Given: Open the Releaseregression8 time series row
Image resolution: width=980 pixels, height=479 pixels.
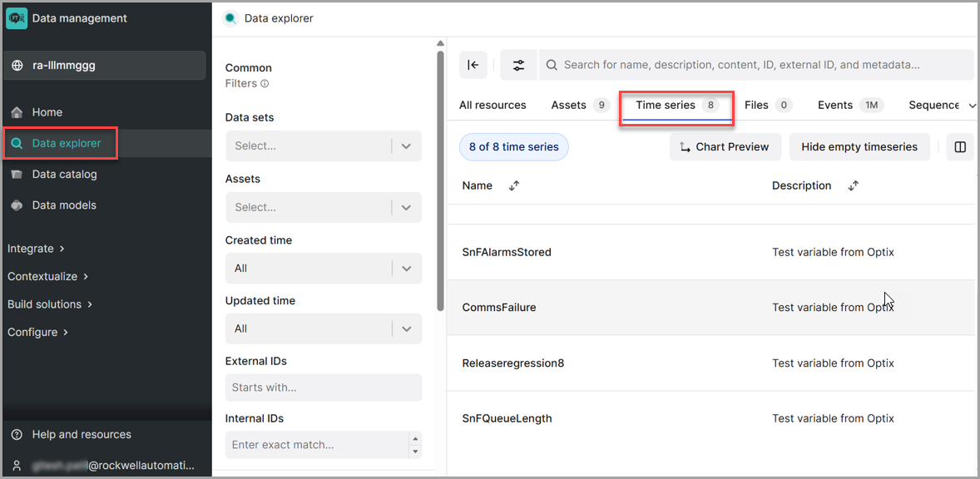Looking at the screenshot, I should click(x=710, y=363).
